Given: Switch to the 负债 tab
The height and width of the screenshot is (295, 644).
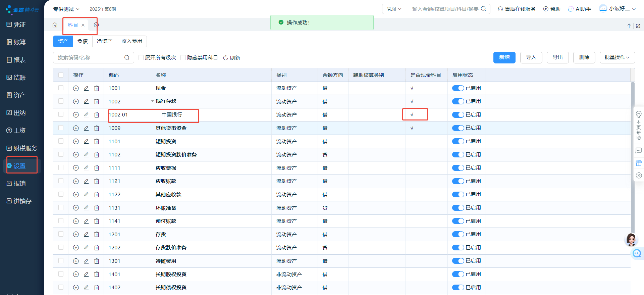Looking at the screenshot, I should tap(83, 41).
